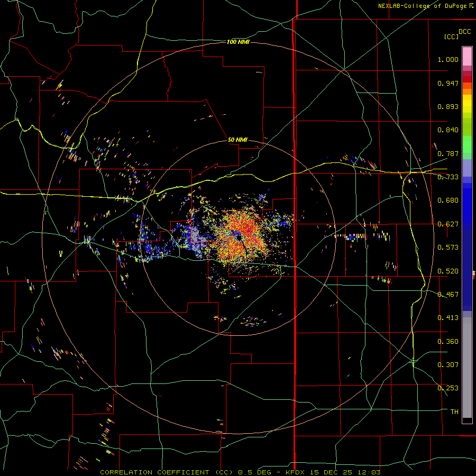Pick the gray bottom segment of color bar
The image size is (476, 476).
coord(467,368)
